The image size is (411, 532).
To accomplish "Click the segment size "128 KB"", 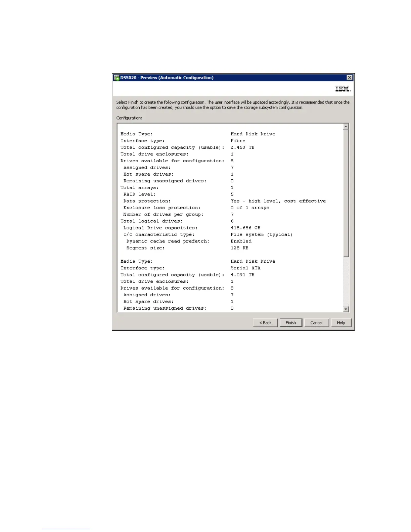I will 239,248.
